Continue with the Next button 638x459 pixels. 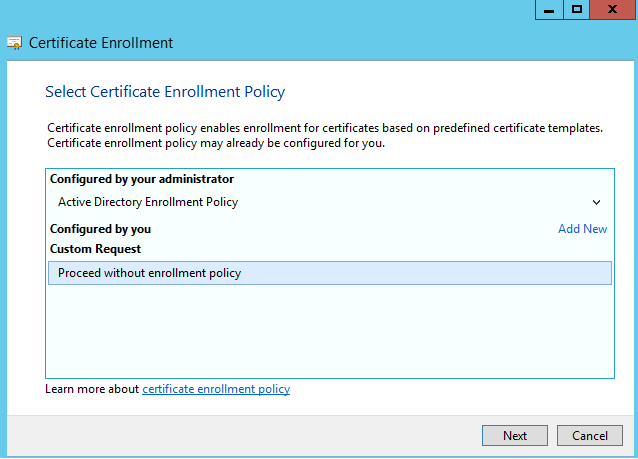coord(515,436)
